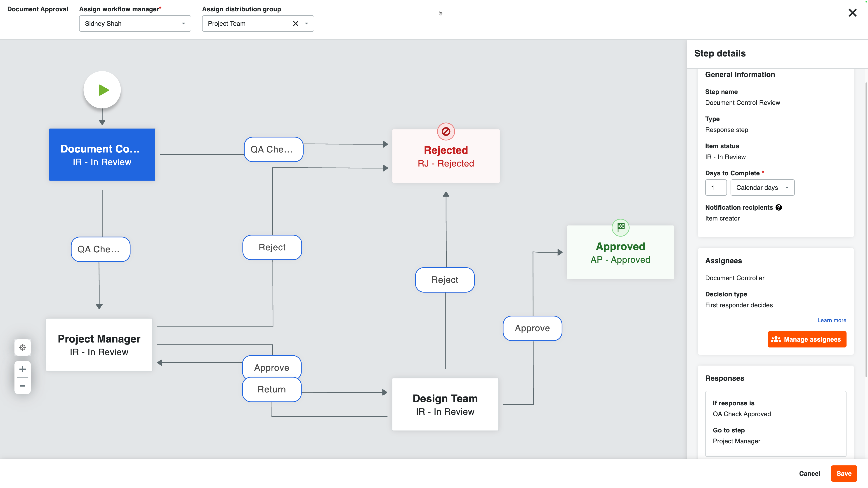Select the Document Control Review step node
Screen dimensions: 868x488
point(102,155)
